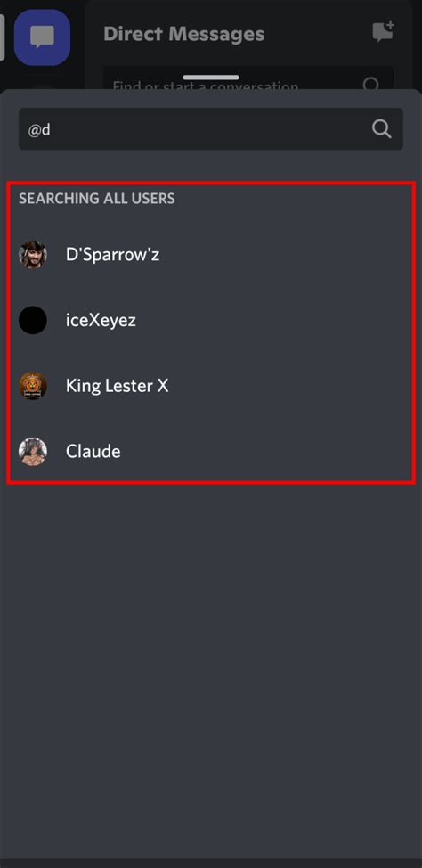Tap the Direct Messages header title
The image size is (422, 868).
click(183, 34)
